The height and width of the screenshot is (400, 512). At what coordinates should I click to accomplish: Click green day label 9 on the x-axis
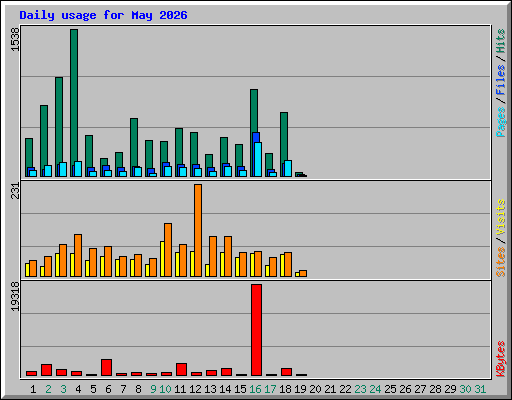pos(153,389)
